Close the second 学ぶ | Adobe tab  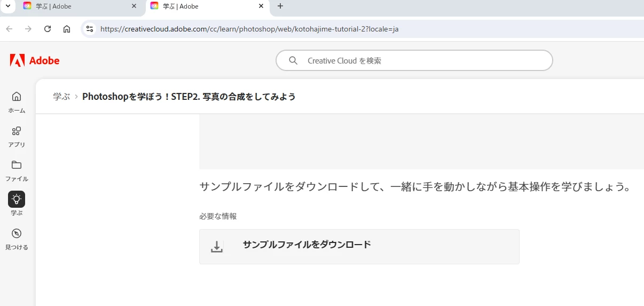click(x=261, y=6)
